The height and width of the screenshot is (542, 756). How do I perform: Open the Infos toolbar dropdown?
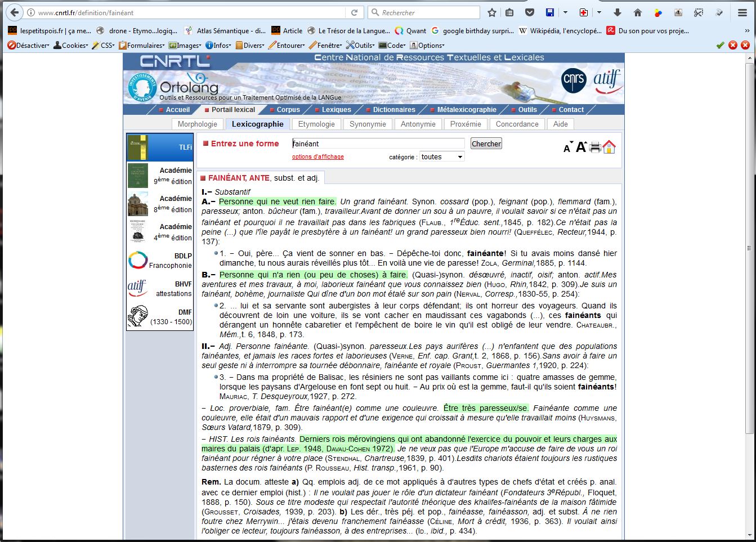[x=218, y=45]
